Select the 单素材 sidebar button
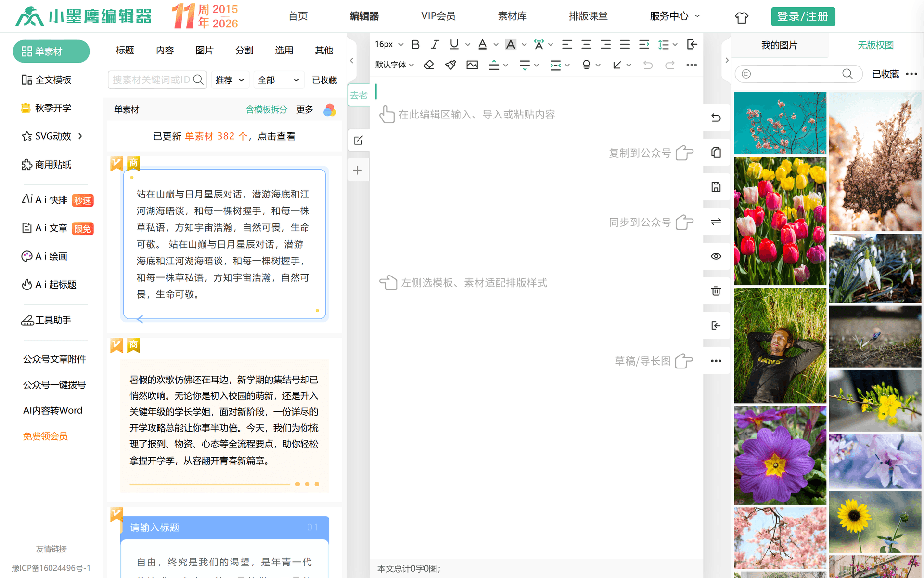This screenshot has height=578, width=924. (x=51, y=52)
